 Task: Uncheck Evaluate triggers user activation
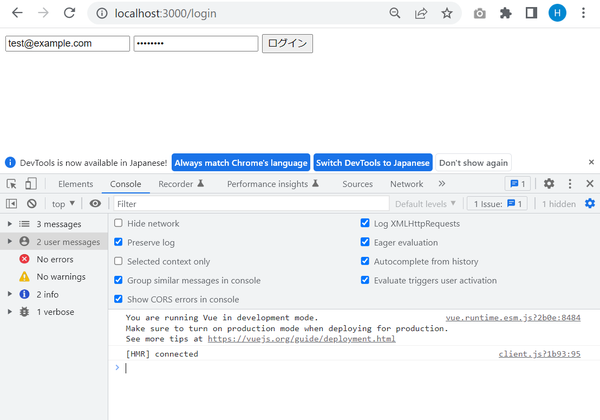pyautogui.click(x=365, y=280)
